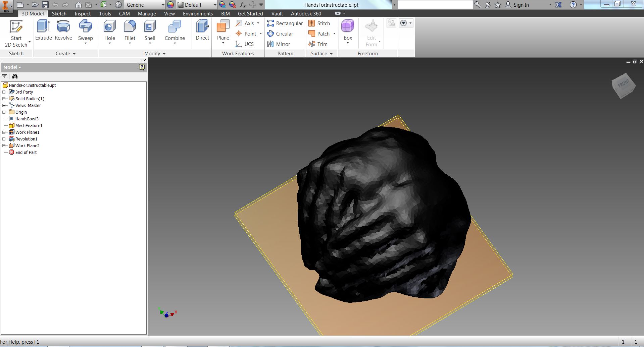Select the Sweep tool
The image size is (644, 347).
[85, 31]
